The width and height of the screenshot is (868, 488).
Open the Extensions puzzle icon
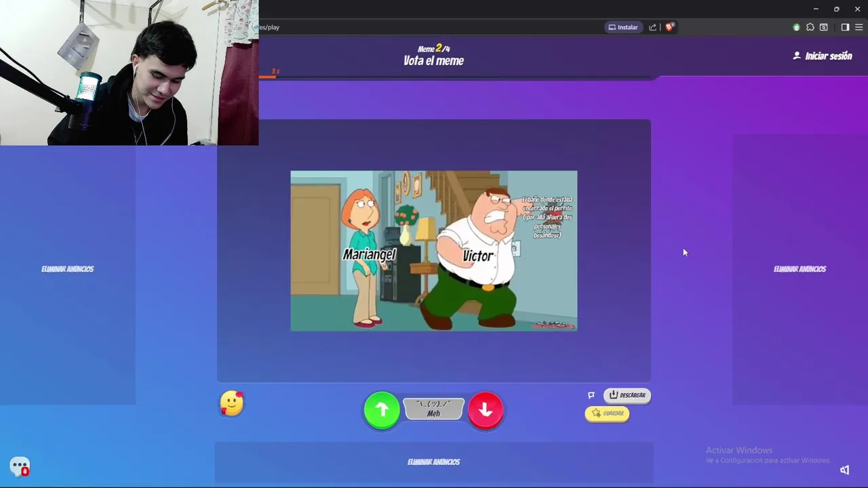[x=810, y=27]
